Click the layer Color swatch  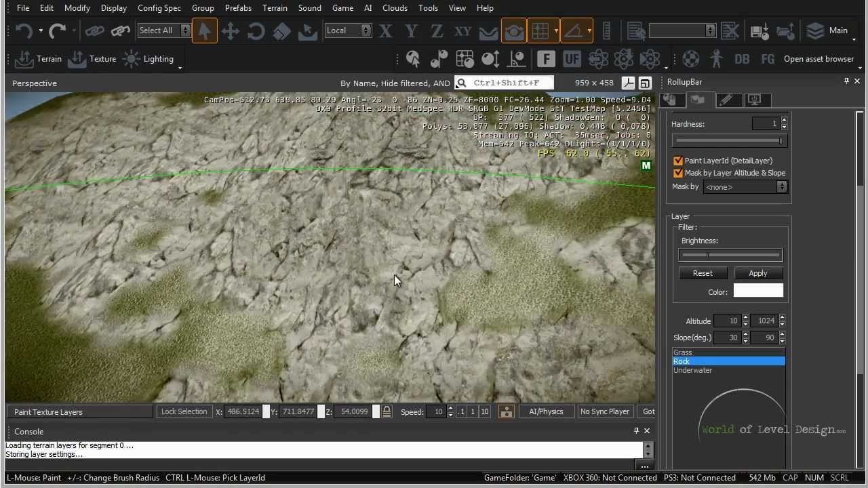[758, 291]
